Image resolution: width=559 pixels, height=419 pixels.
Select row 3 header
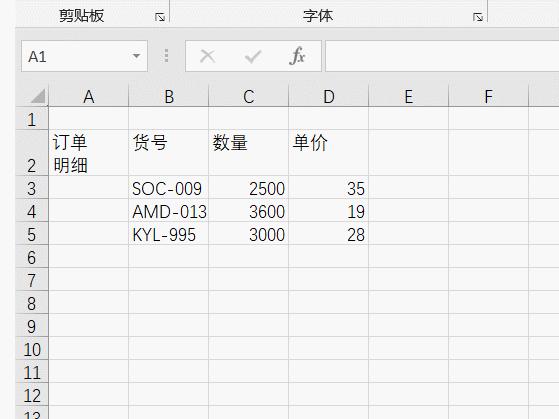[x=32, y=187]
